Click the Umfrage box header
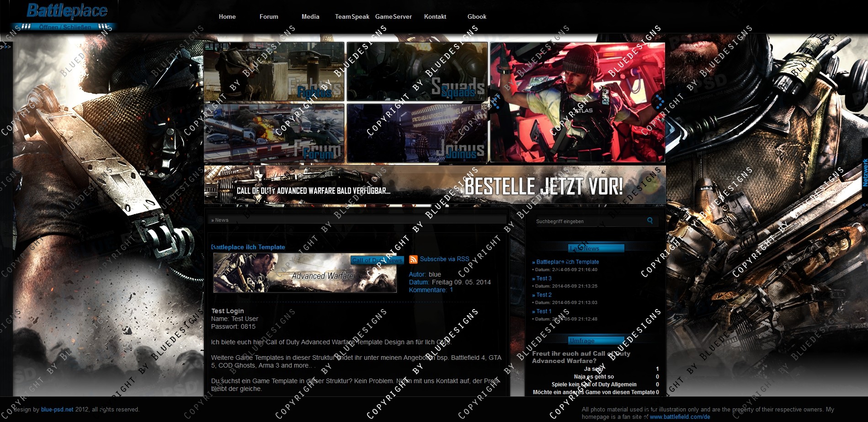Viewport: 868px width, 422px height. click(596, 341)
